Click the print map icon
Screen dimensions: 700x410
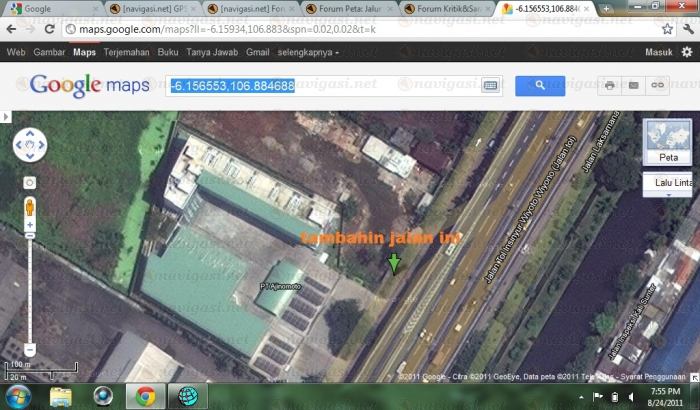[x=609, y=86]
